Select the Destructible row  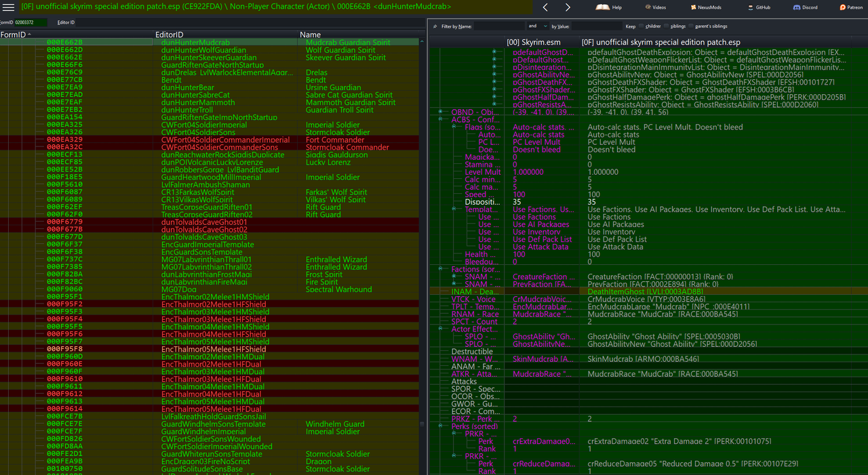click(649, 352)
